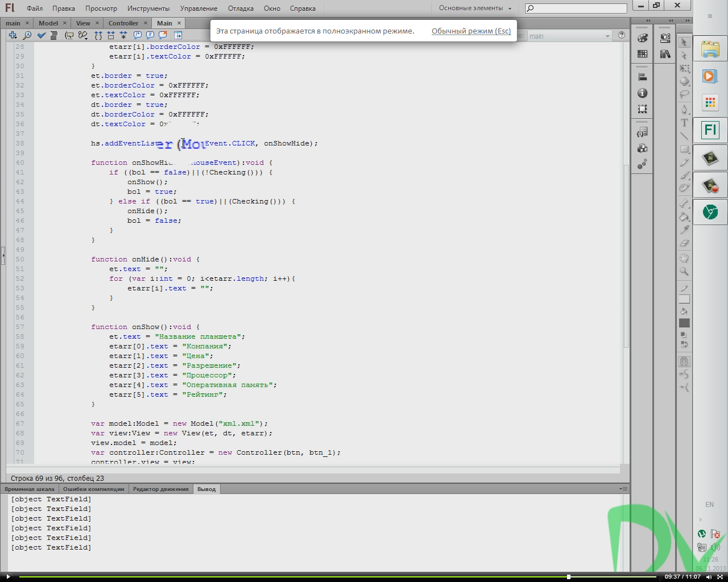Mute the video volume speaker
The width and height of the screenshot is (728, 582).
[x=709, y=577]
